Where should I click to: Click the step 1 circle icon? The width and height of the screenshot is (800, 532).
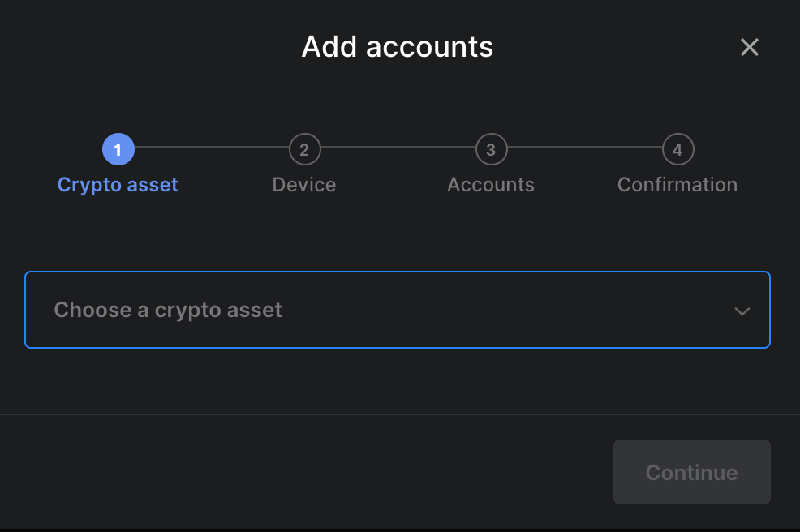pos(118,149)
